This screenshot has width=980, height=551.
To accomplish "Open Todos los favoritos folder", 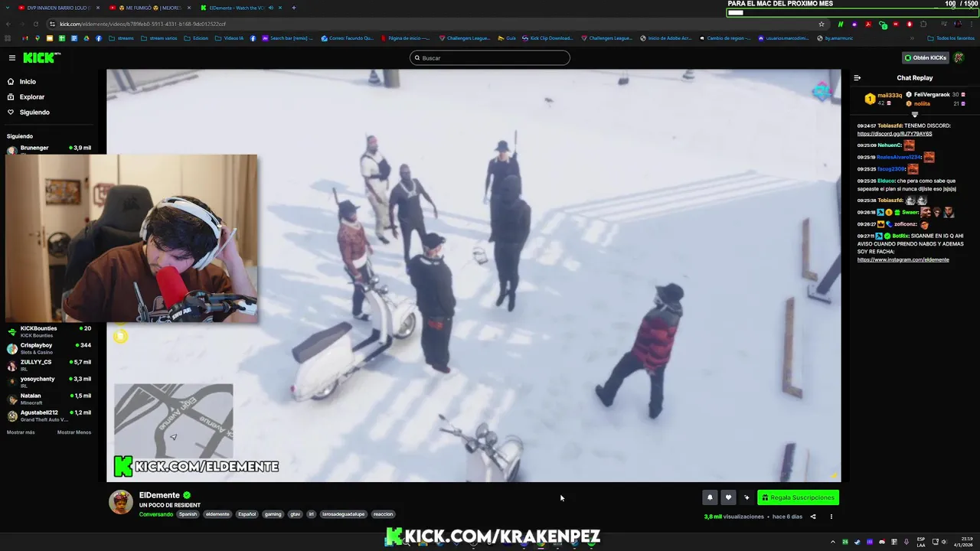I will pyautogui.click(x=951, y=37).
